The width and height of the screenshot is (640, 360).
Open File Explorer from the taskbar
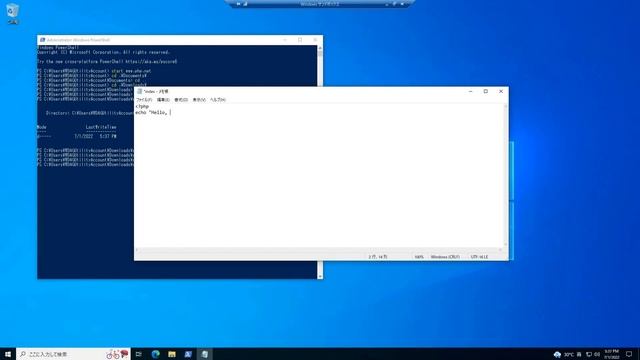pos(172,354)
